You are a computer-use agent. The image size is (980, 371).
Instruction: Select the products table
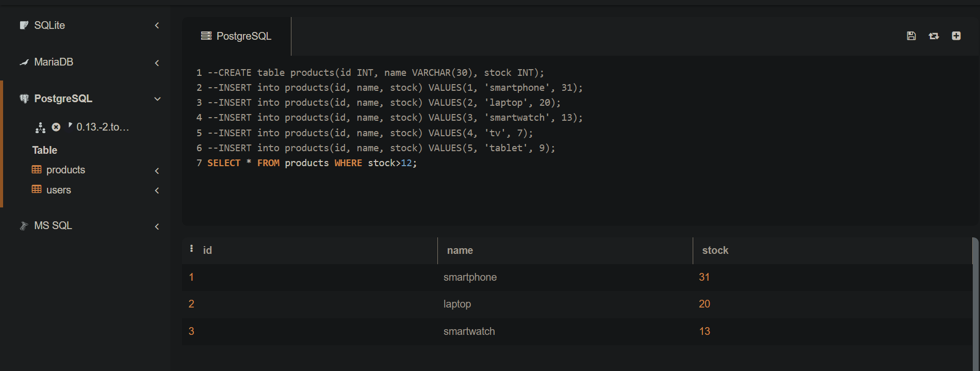click(66, 170)
